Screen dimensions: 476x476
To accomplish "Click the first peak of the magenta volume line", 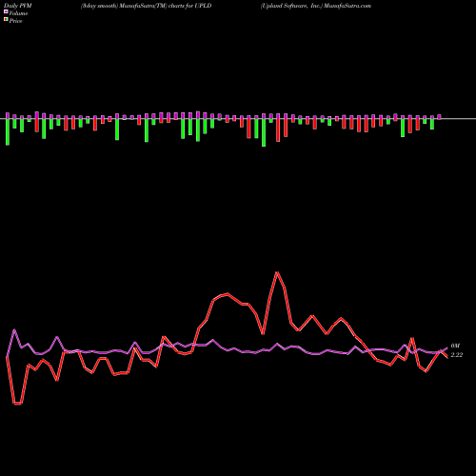I will point(14,330).
